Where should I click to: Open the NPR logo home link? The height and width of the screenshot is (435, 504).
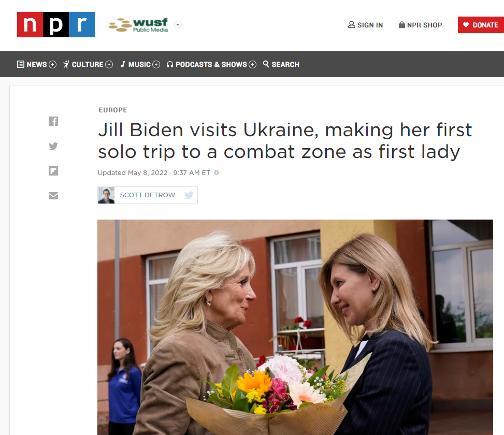click(56, 25)
